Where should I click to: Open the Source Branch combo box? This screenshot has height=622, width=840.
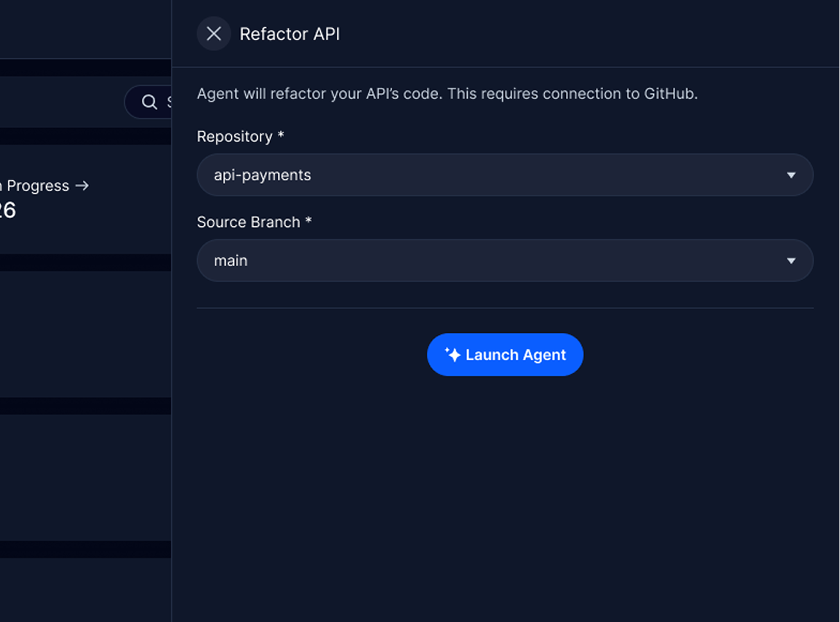pyautogui.click(x=504, y=261)
